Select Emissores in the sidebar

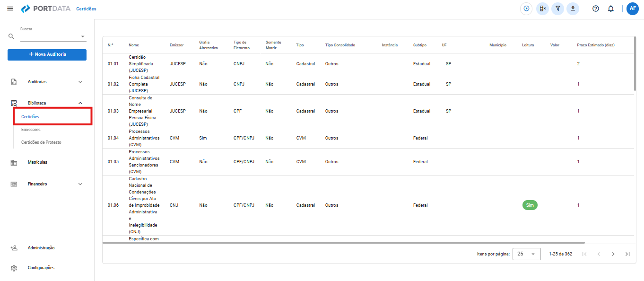pos(31,130)
